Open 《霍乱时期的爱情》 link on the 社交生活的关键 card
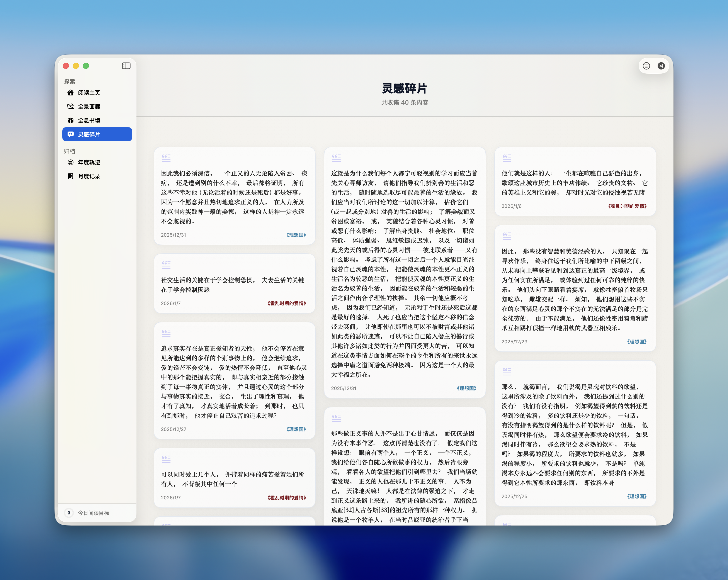This screenshot has width=728, height=580. [x=287, y=304]
